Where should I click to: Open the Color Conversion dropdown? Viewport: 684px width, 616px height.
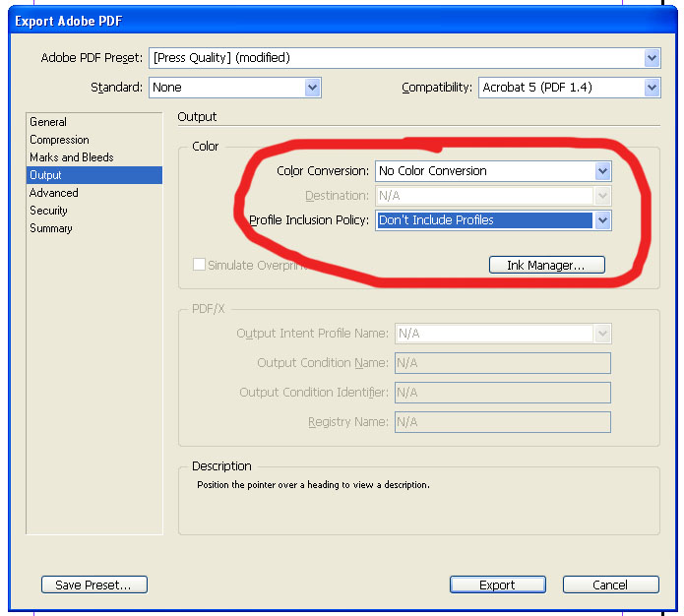493,171
